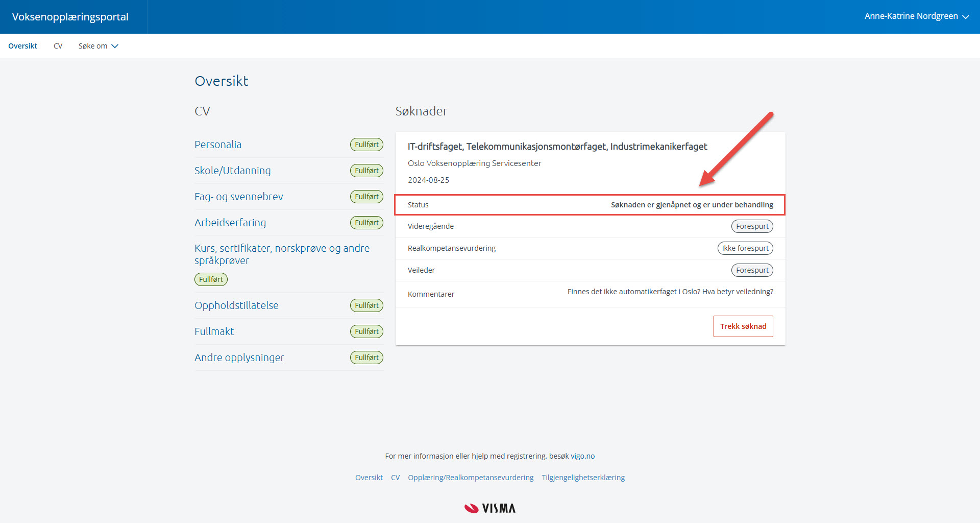Open the Oppholdstillatelse link
980x523 pixels.
click(x=236, y=305)
